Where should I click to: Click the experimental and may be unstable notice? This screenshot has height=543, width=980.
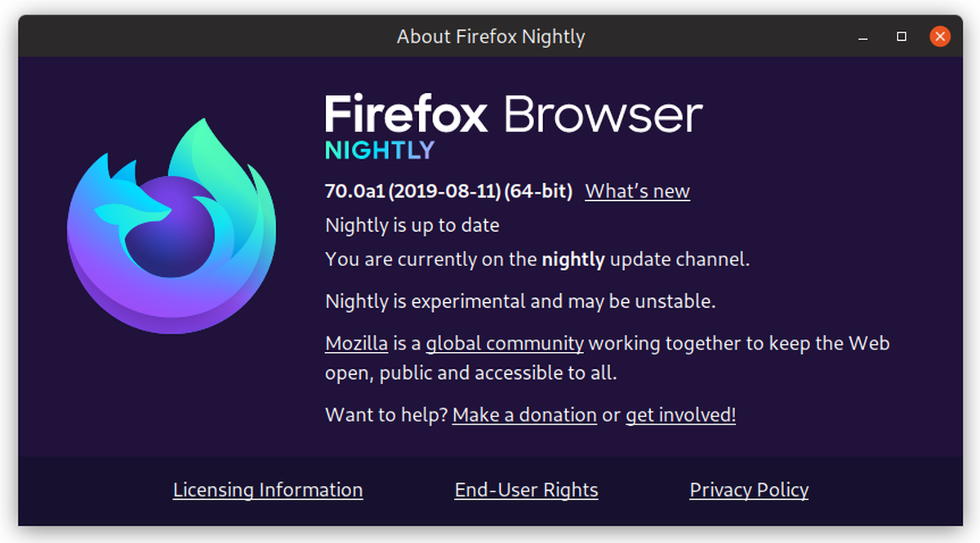tap(519, 301)
